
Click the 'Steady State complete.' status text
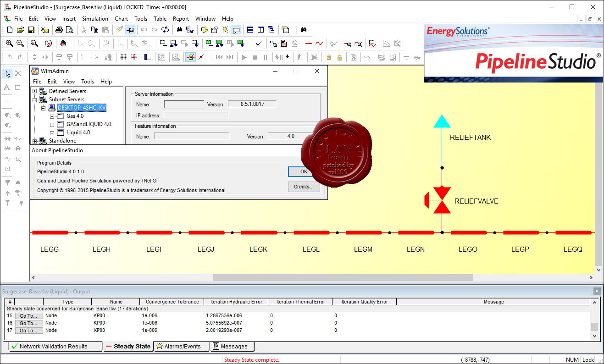(251, 360)
